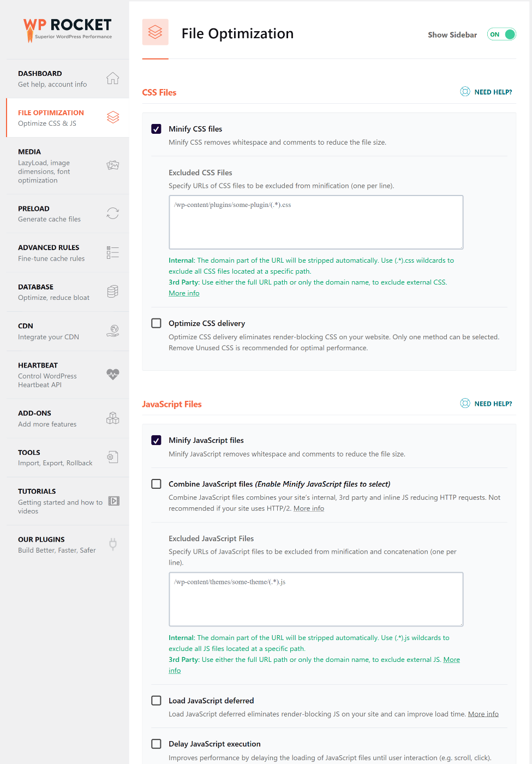Select the Dashboard home icon
The image size is (532, 764).
tap(112, 79)
